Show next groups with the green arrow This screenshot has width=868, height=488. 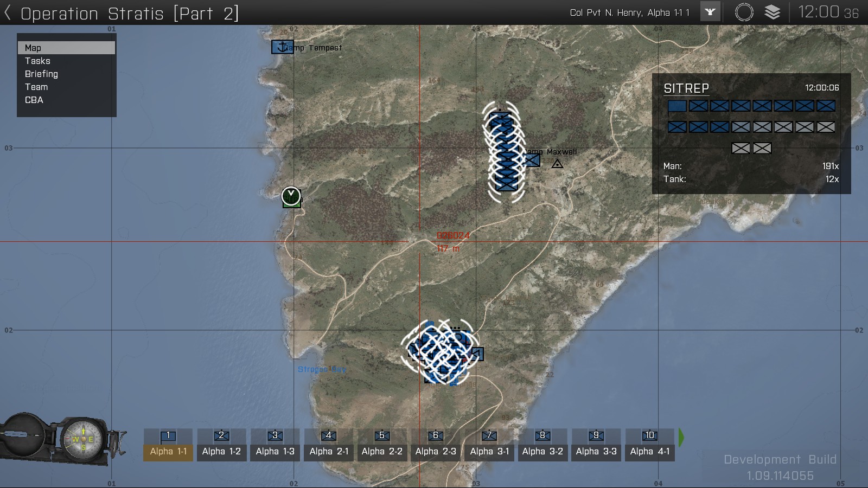681,438
